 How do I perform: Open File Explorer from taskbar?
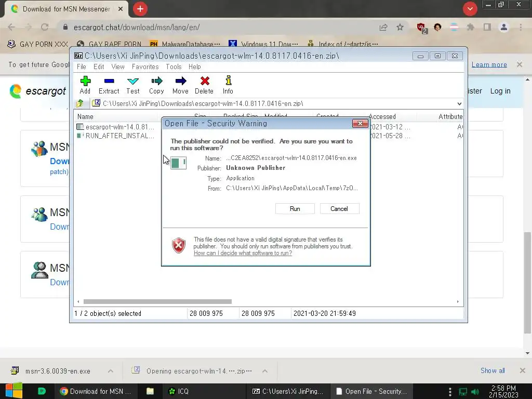(150, 391)
